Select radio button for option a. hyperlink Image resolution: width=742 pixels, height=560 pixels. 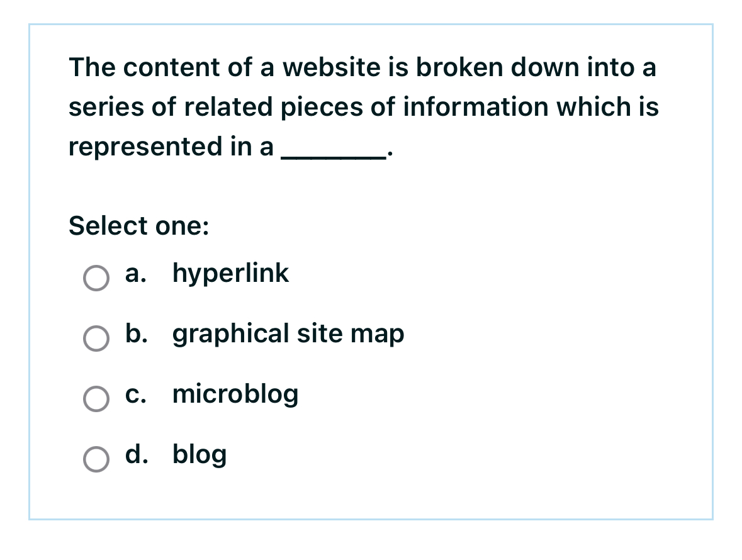(96, 277)
